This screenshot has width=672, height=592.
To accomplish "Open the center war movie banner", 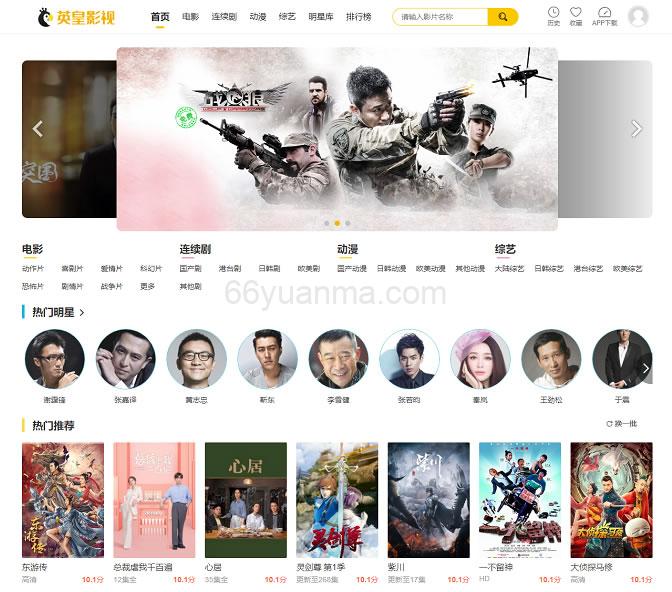I will (337, 138).
